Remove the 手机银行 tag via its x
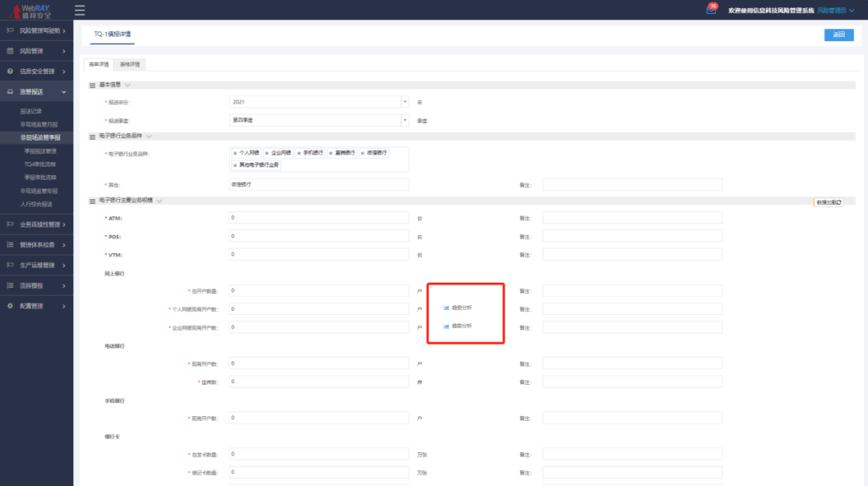 pyautogui.click(x=298, y=153)
